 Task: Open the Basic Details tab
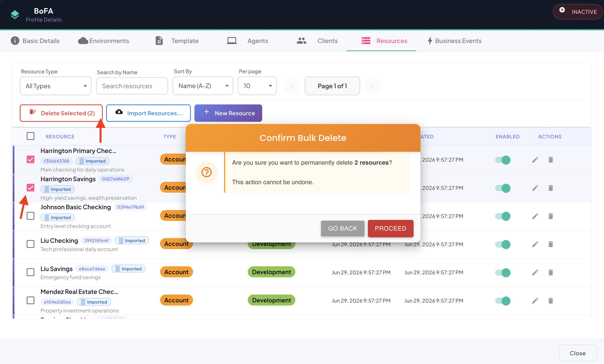click(35, 41)
